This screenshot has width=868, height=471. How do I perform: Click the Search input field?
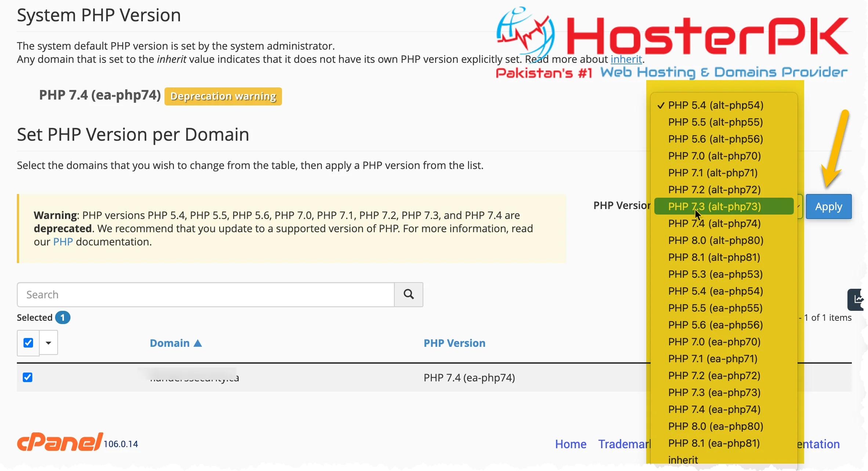[x=206, y=294]
